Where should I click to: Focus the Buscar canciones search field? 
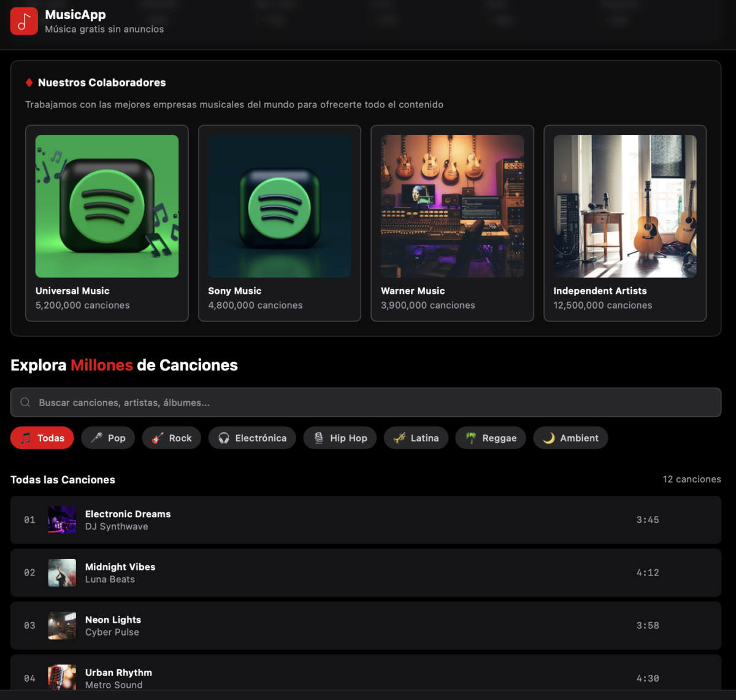tap(366, 402)
